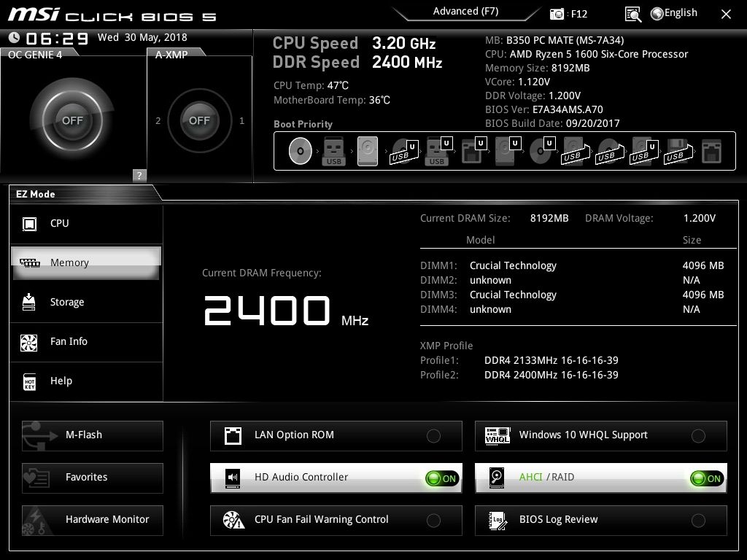
Task: Click the DIMM2 unknown entry
Action: pyautogui.click(x=490, y=280)
